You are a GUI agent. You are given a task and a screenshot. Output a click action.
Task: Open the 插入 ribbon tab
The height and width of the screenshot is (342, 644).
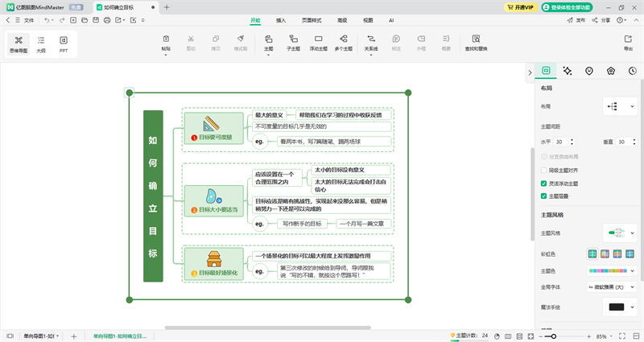(x=280, y=19)
